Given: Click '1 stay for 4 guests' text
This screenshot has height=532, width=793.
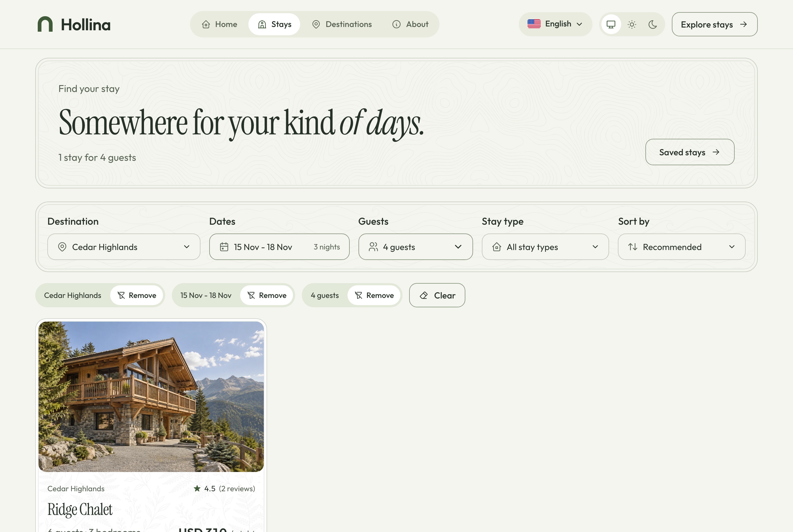Looking at the screenshot, I should [97, 158].
